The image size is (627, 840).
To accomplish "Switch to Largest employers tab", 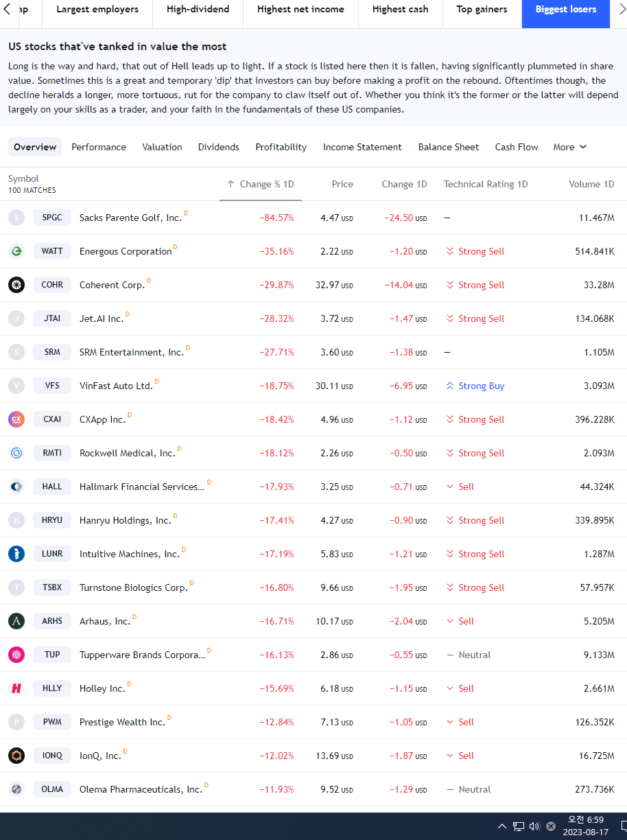I will [97, 10].
